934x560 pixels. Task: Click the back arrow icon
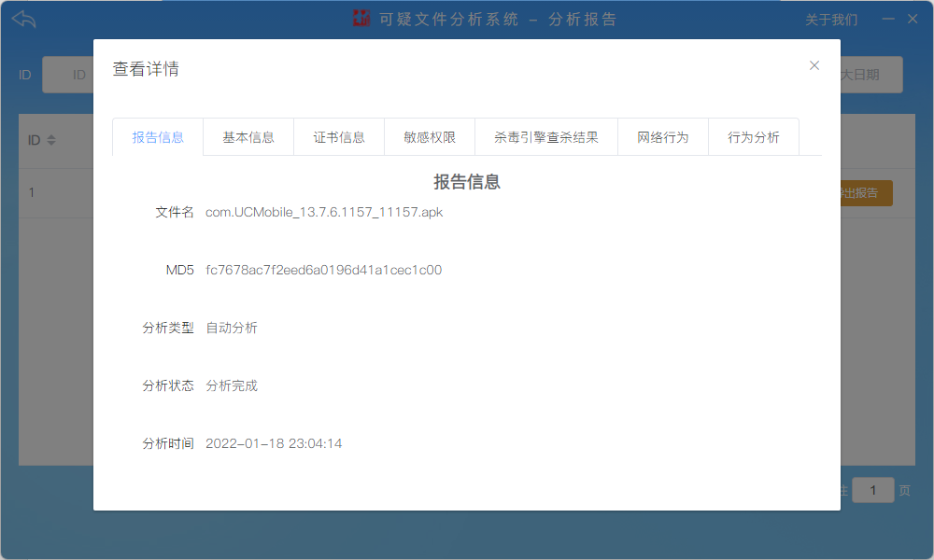(24, 19)
